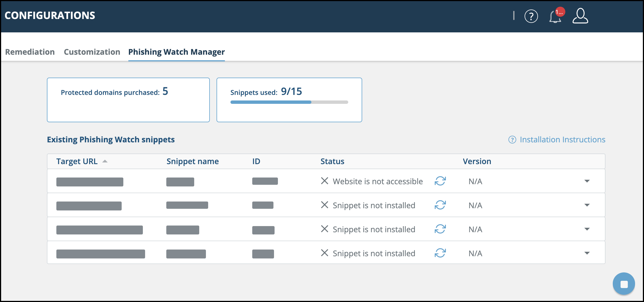Click question icon beside Installation Instructions
The image size is (644, 302).
click(x=512, y=140)
